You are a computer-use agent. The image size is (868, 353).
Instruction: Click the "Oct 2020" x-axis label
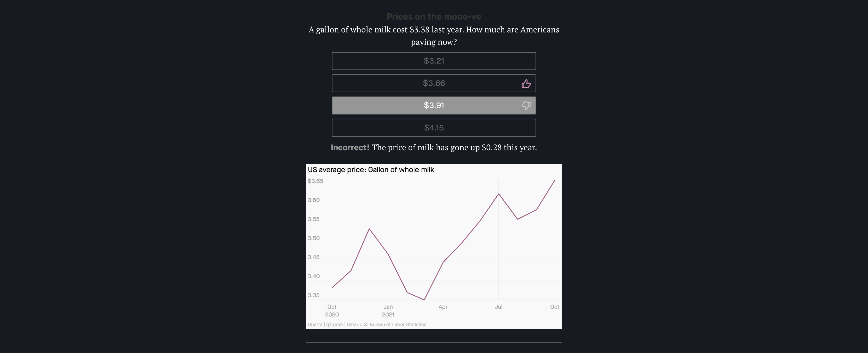(332, 310)
